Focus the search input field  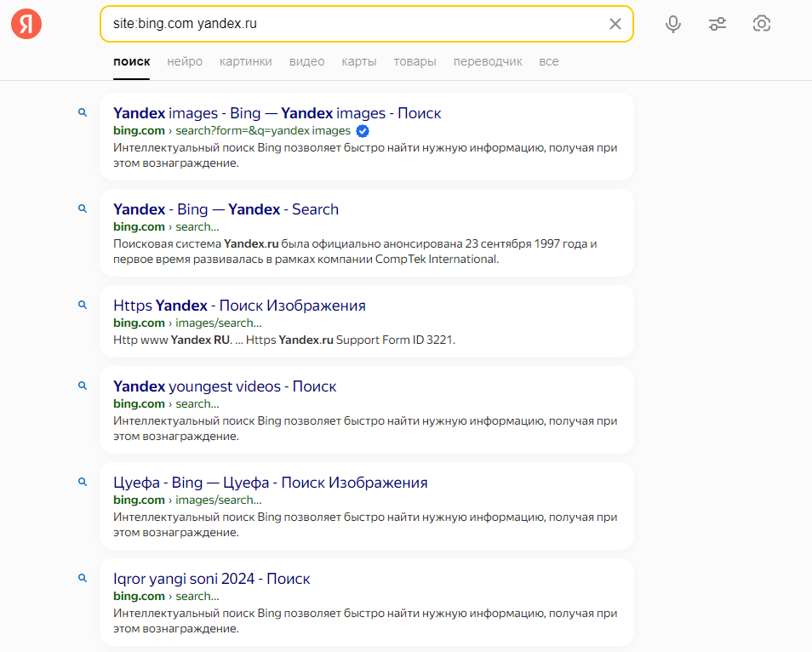(357, 24)
